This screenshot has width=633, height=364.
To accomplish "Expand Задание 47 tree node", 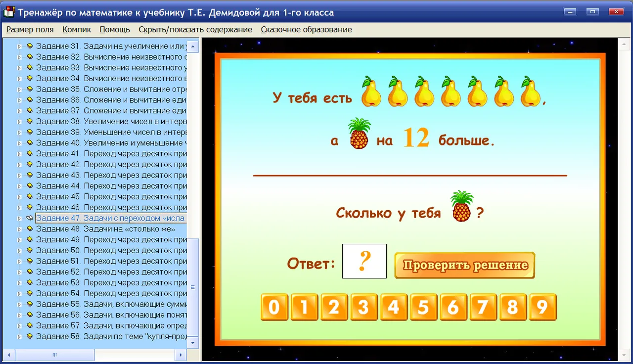I will pyautogui.click(x=20, y=219).
